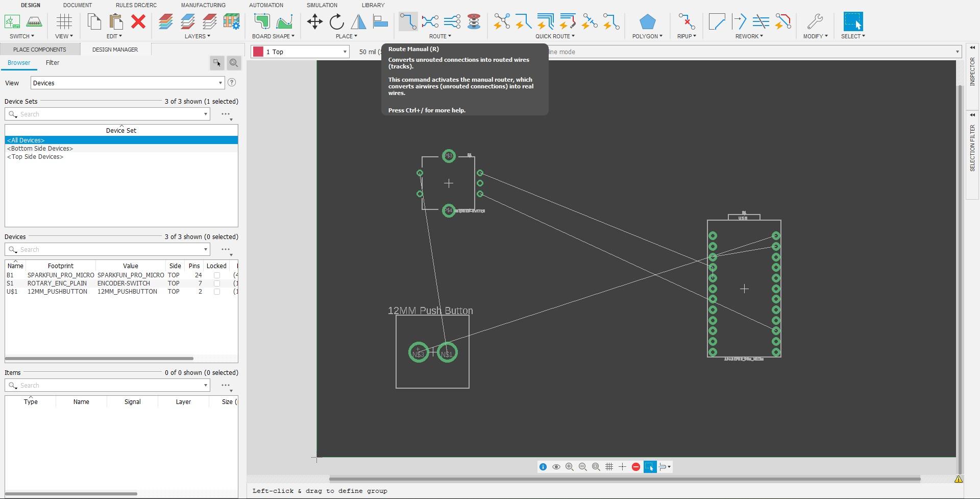Open the Quick Route dropdown
This screenshot has height=499, width=980.
(554, 36)
